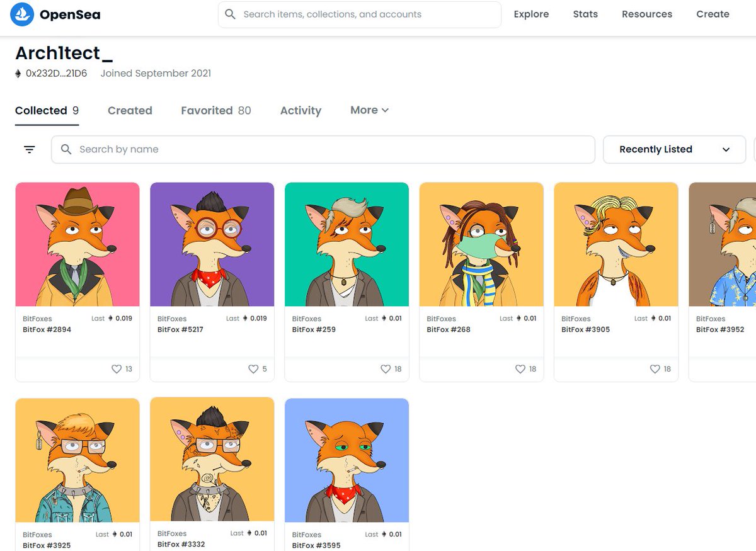This screenshot has width=756, height=551.
Task: Click BitFox #3332 name text
Action: point(181,544)
